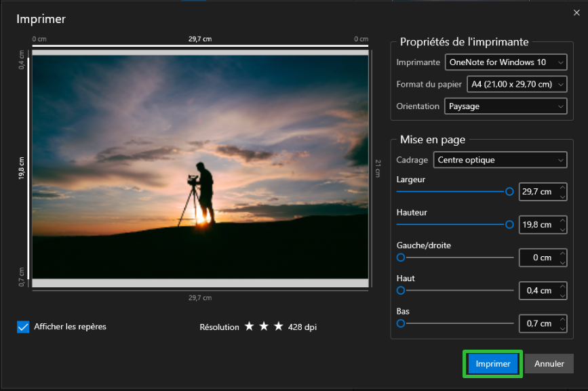
Task: Increase Hauteur with the up arrow
Action: pyautogui.click(x=562, y=220)
